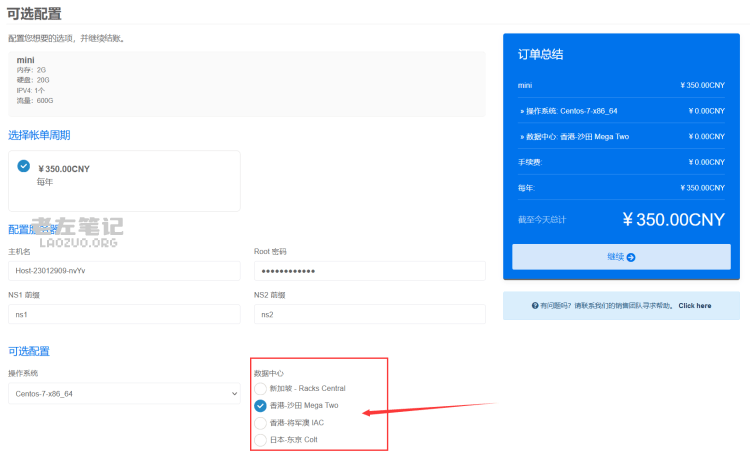This screenshot has height=455, width=750.
Task: Focus the Root 密码 password field
Action: (x=369, y=271)
